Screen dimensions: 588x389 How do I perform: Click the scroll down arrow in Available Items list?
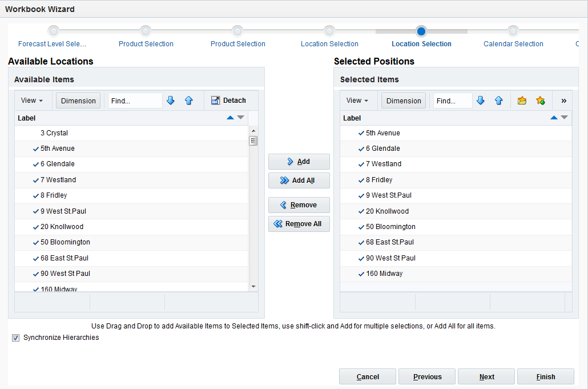tap(253, 287)
